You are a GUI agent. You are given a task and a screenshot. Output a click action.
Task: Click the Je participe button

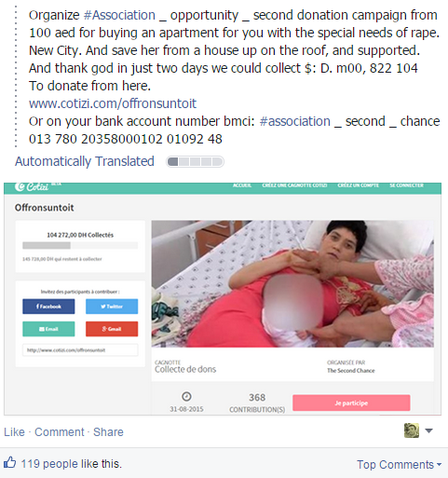pos(351,403)
